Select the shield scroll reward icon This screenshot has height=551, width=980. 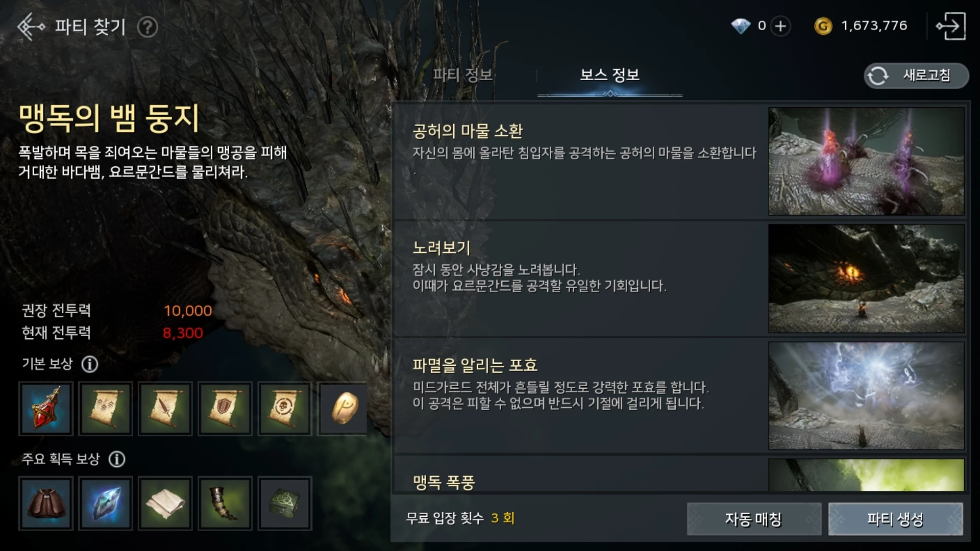coord(225,409)
